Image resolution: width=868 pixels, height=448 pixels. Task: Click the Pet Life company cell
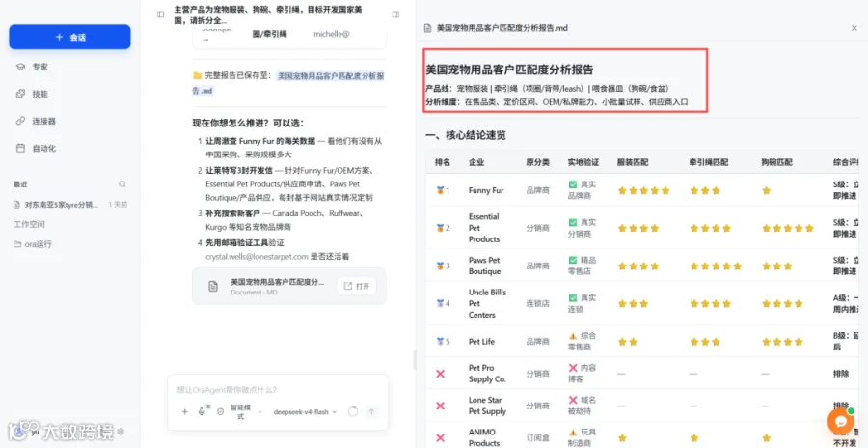[481, 341]
